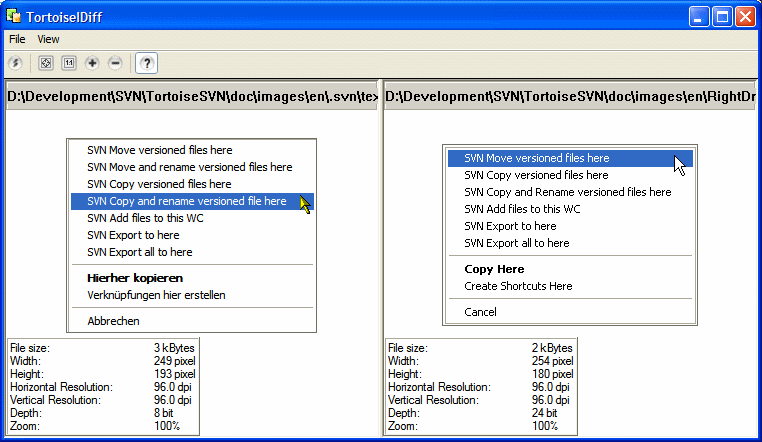Zoom in using the plus icon
The image size is (762, 442).
tap(93, 63)
